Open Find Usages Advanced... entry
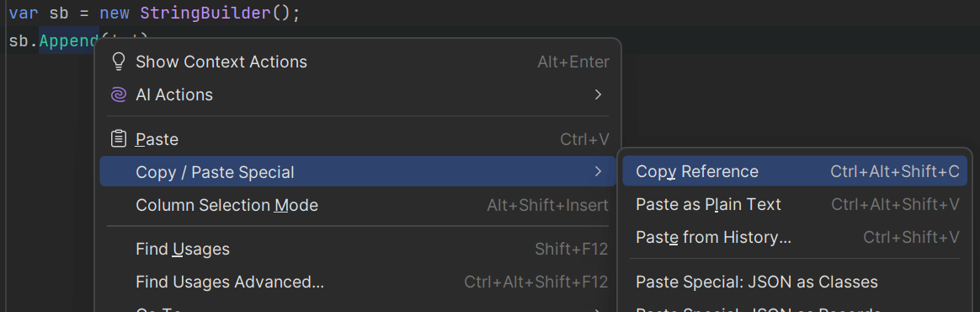 click(x=358, y=282)
